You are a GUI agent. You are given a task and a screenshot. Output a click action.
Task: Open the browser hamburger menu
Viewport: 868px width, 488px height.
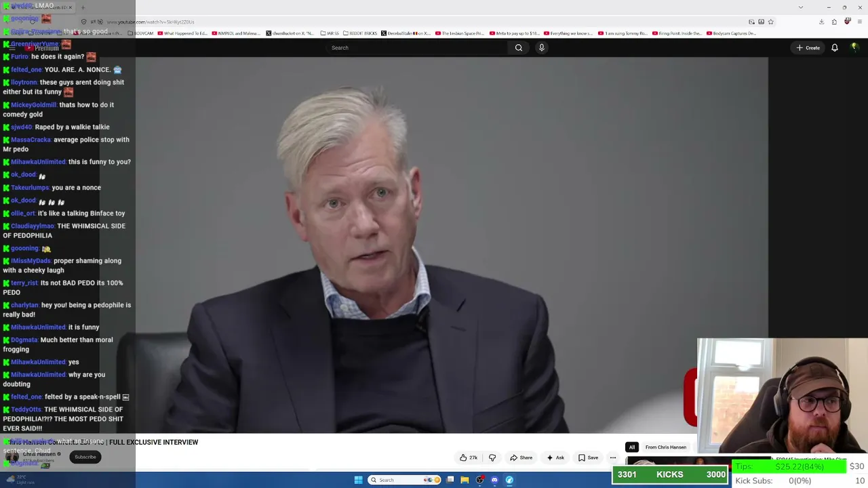(859, 22)
